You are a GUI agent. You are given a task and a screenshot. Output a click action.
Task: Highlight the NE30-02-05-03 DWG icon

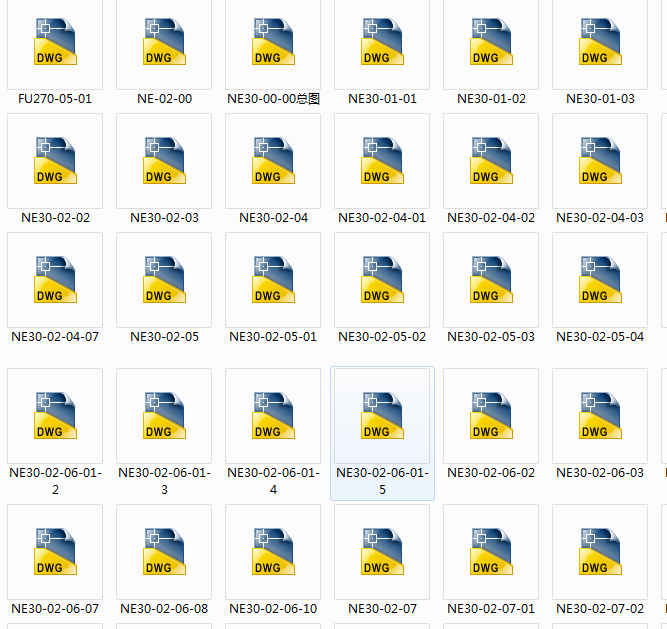pos(491,280)
